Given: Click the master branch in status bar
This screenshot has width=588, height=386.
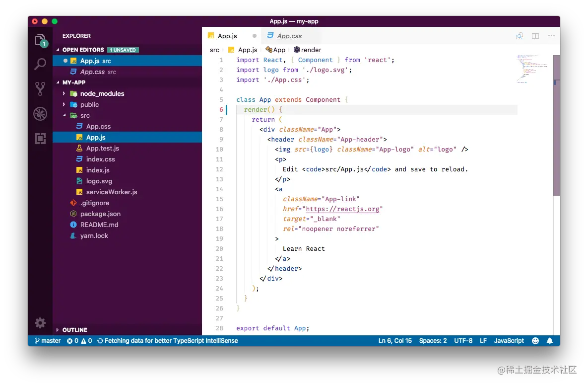Looking at the screenshot, I should [48, 341].
